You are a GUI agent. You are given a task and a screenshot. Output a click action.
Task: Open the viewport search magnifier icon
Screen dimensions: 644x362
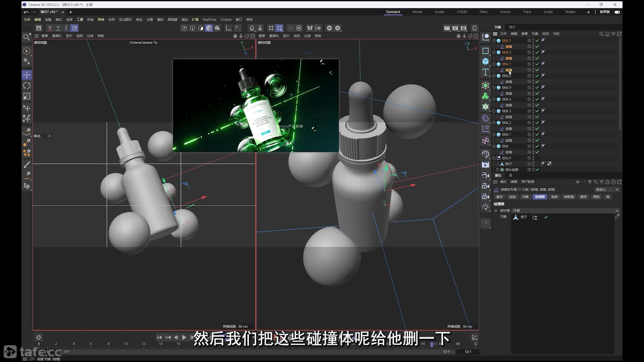[x=26, y=37]
